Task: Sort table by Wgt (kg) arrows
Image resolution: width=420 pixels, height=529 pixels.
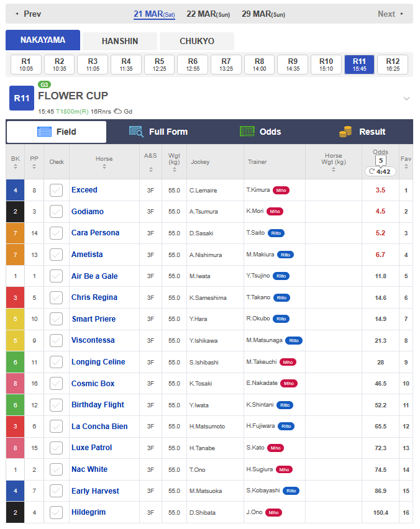Action: (x=174, y=170)
